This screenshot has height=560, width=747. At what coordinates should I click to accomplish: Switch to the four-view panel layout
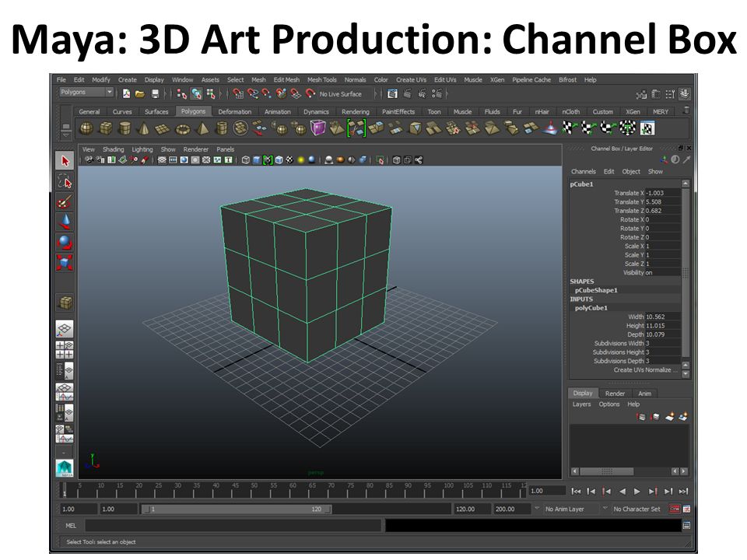[x=65, y=349]
